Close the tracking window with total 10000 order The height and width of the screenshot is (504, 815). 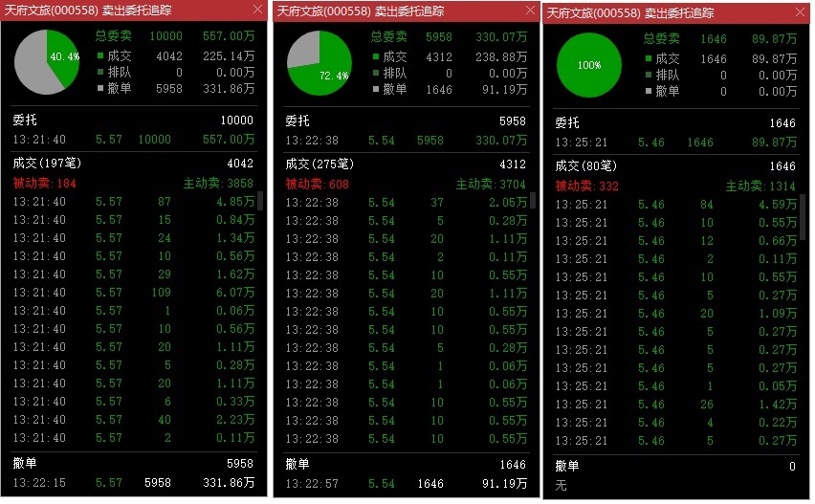(x=257, y=10)
